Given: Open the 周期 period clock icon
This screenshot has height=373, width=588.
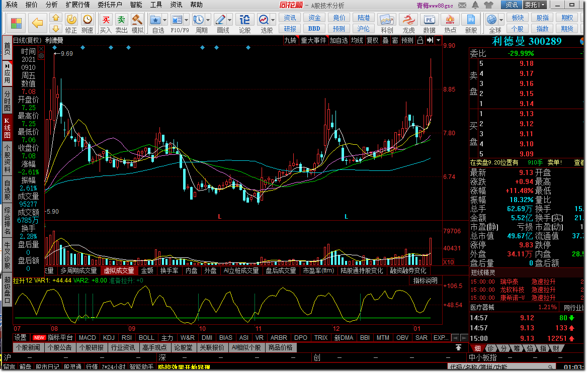Looking at the screenshot, I should tap(198, 20).
